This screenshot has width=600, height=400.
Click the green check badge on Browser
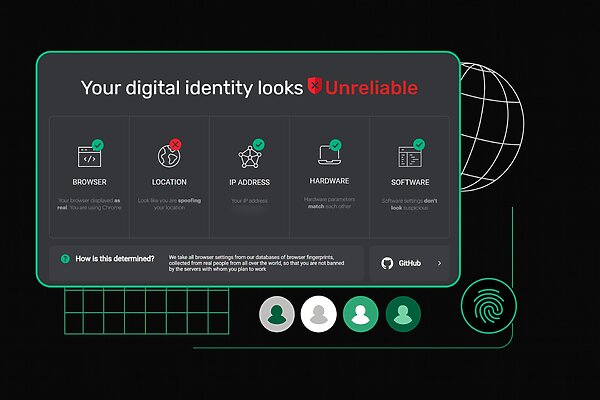tap(98, 145)
